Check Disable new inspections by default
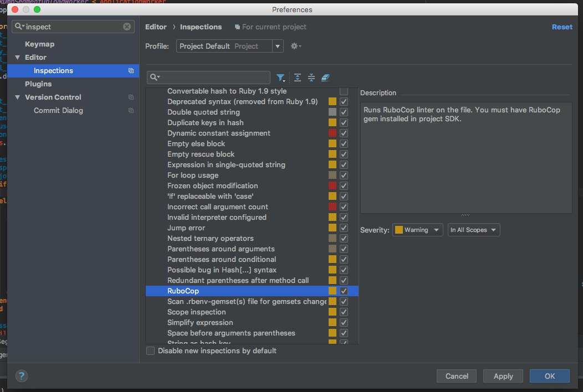 [151, 351]
